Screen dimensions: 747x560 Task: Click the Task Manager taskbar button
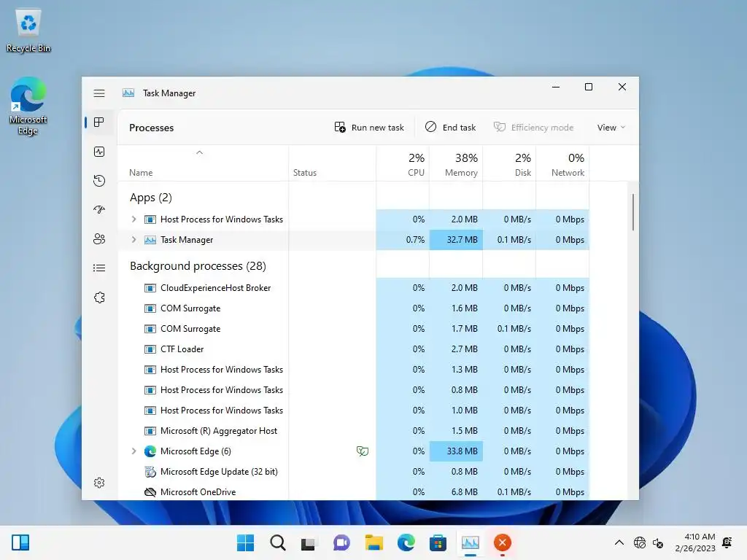(471, 542)
